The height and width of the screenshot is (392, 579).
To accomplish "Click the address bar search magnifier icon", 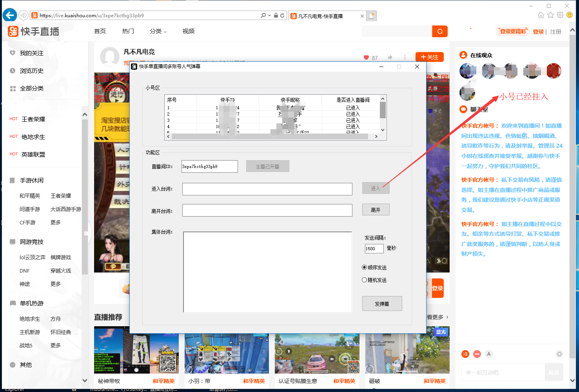I will click(263, 15).
